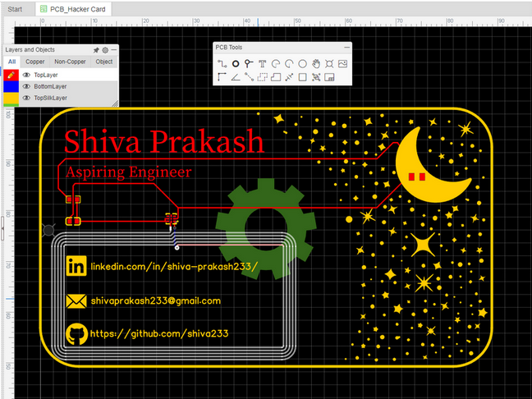Image resolution: width=532 pixels, height=399 pixels.
Task: Toggle TopSilkLayer visibility eye
Action: (26, 98)
